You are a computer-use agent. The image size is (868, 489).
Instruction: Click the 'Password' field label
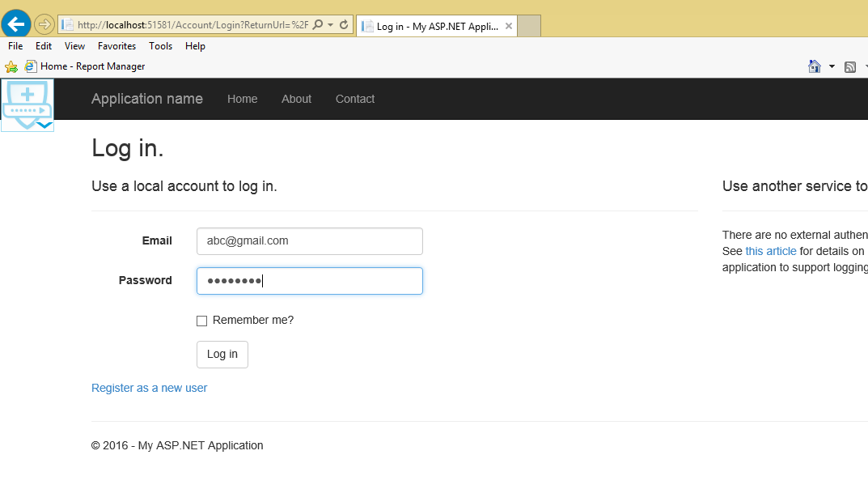tap(146, 280)
